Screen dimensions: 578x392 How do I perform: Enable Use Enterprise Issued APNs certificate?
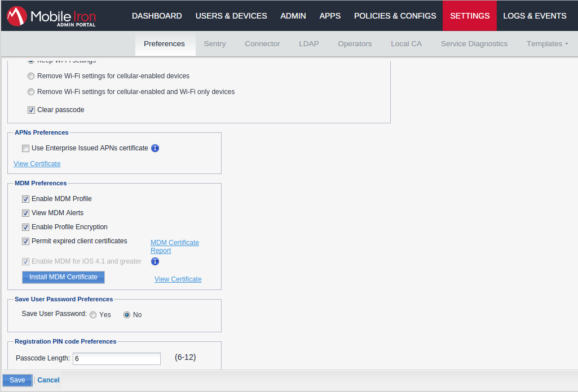[x=25, y=148]
